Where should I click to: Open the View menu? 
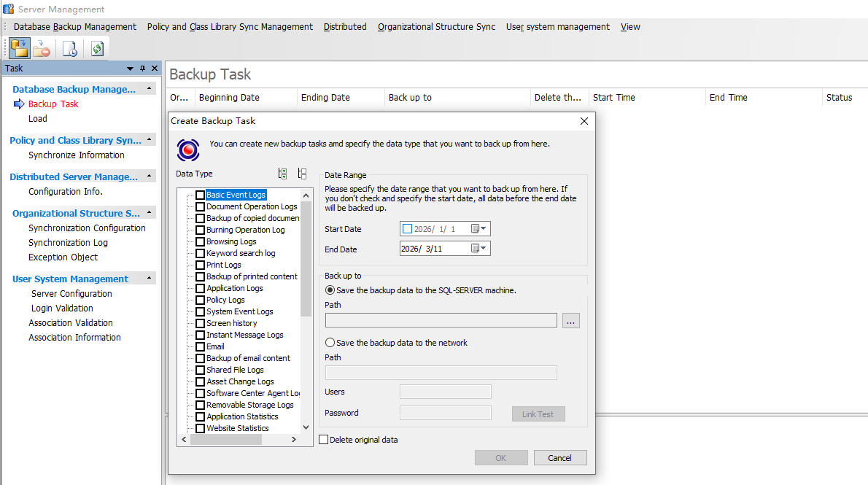pyautogui.click(x=630, y=26)
